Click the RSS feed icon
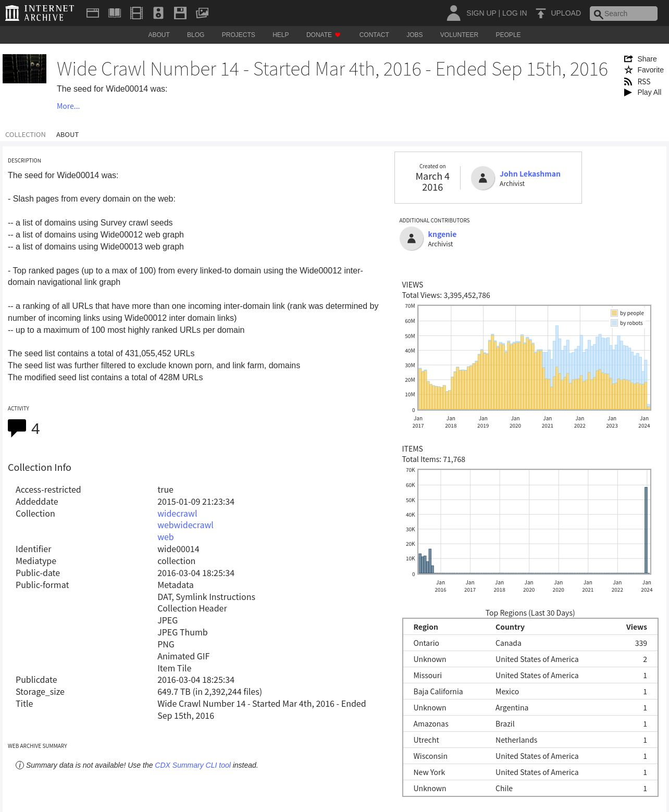The width and height of the screenshot is (669, 812). click(628, 82)
